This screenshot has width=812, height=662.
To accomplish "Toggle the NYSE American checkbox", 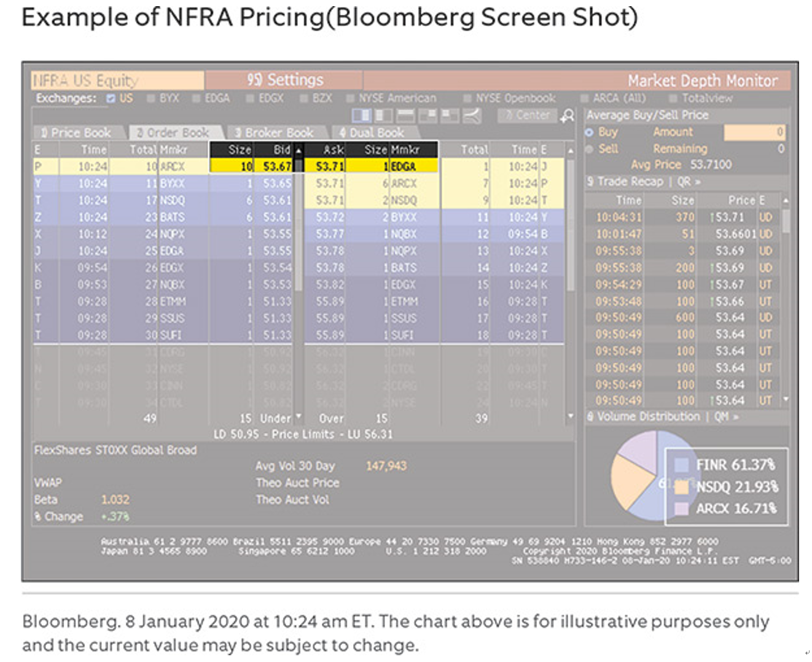I will coord(349,98).
